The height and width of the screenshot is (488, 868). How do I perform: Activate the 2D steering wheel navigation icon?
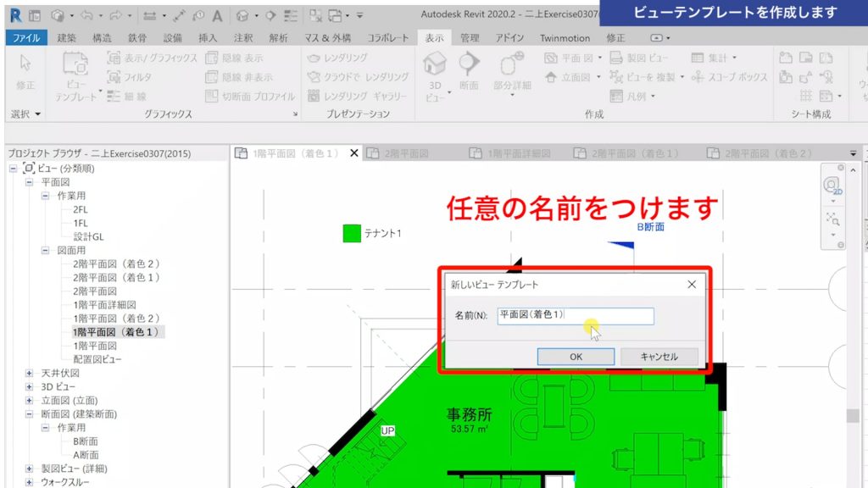click(x=833, y=186)
